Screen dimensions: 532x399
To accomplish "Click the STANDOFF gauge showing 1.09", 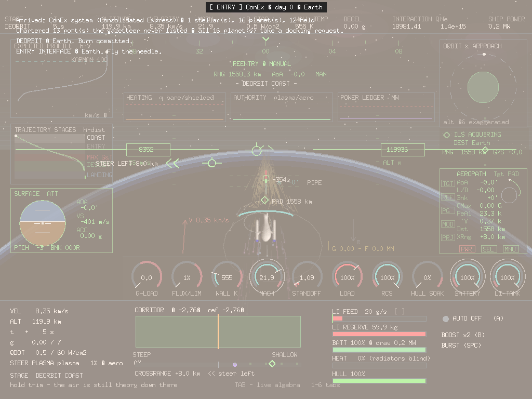I will pyautogui.click(x=307, y=276).
